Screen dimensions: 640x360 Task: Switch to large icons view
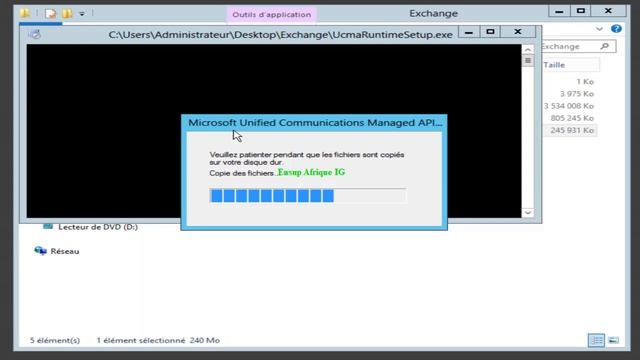pyautogui.click(x=613, y=340)
